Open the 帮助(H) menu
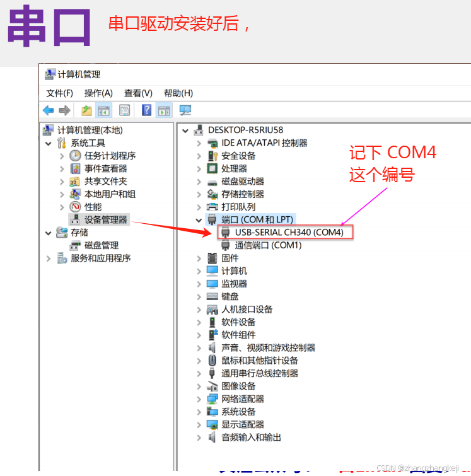471x476 pixels. [x=178, y=93]
